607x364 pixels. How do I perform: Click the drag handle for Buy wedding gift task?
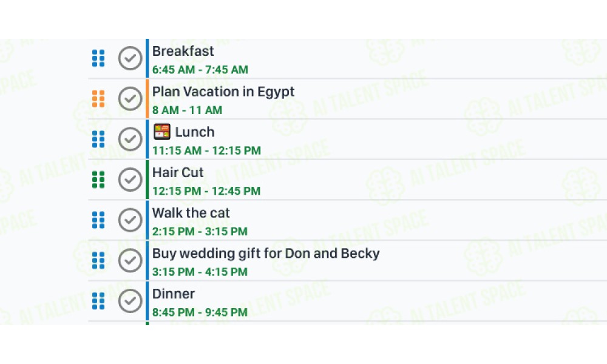click(x=98, y=260)
